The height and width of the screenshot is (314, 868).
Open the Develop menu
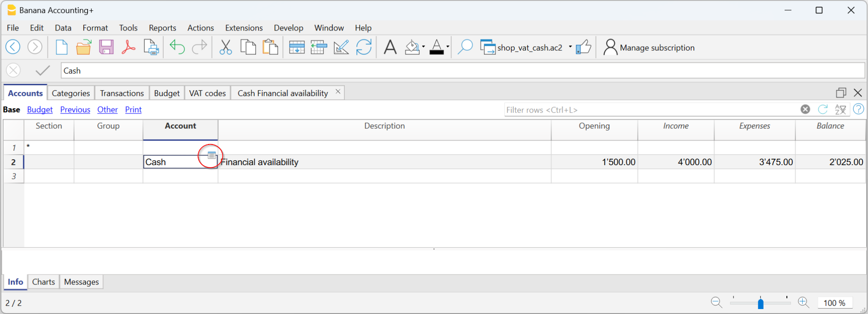click(288, 28)
